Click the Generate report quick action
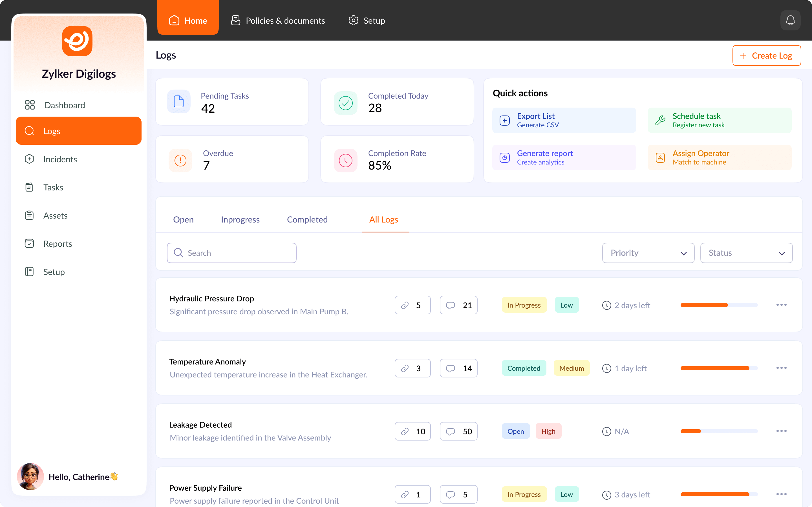 (x=564, y=158)
